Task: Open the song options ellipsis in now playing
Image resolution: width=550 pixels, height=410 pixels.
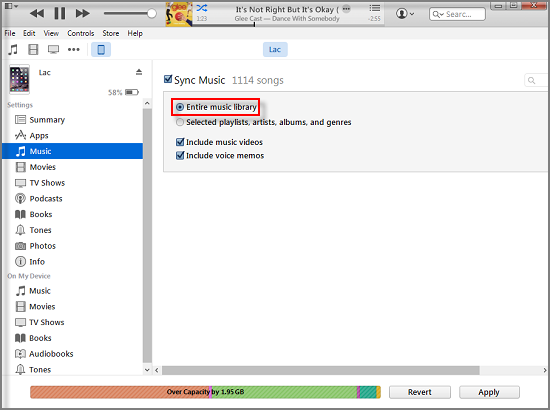Action: click(x=346, y=9)
